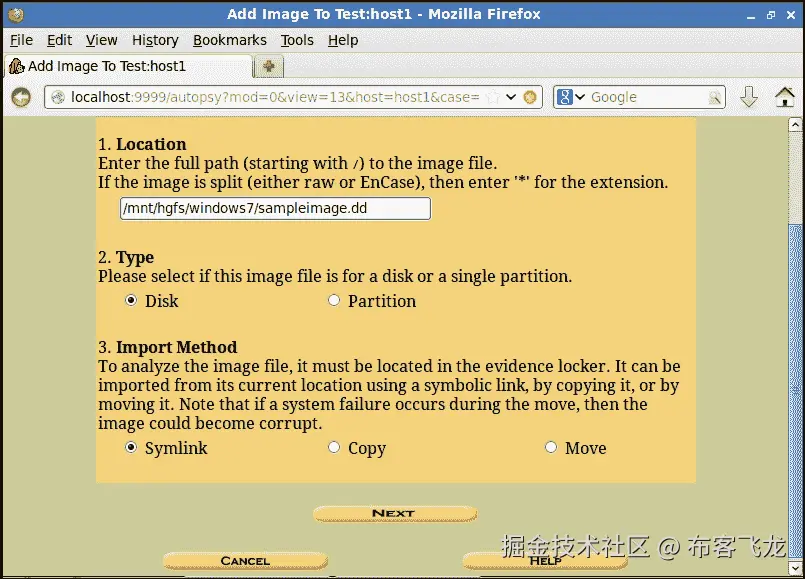Click the orange reload icon in URL bar

coord(530,97)
